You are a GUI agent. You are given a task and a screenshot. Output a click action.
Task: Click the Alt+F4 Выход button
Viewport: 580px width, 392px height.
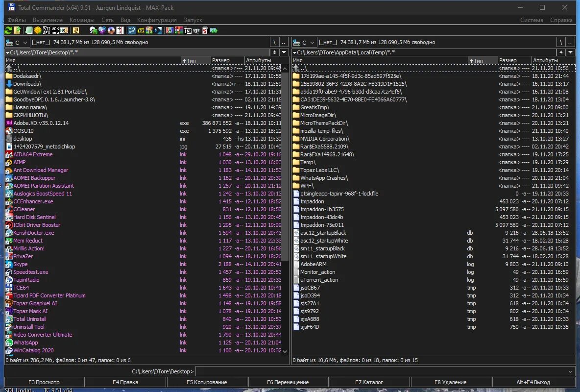point(533,382)
